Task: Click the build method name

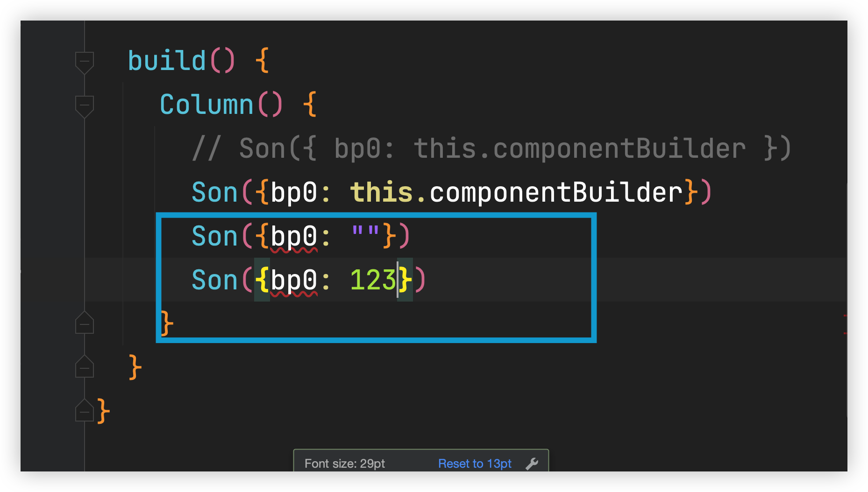Action: (167, 61)
